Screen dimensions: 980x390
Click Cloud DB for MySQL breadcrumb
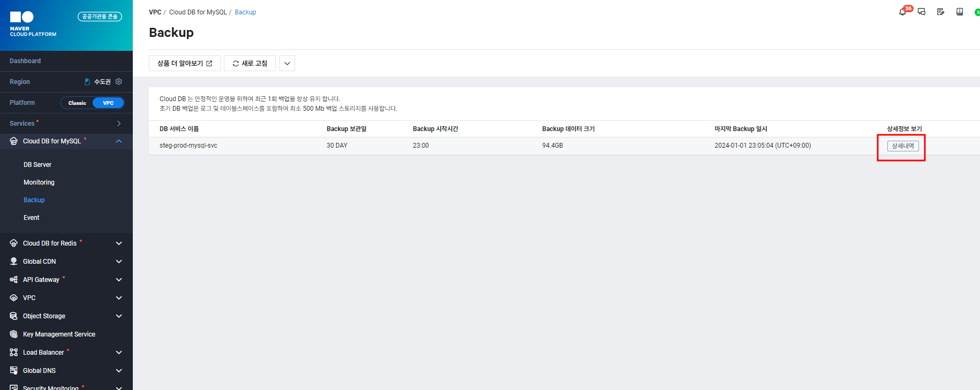[198, 12]
